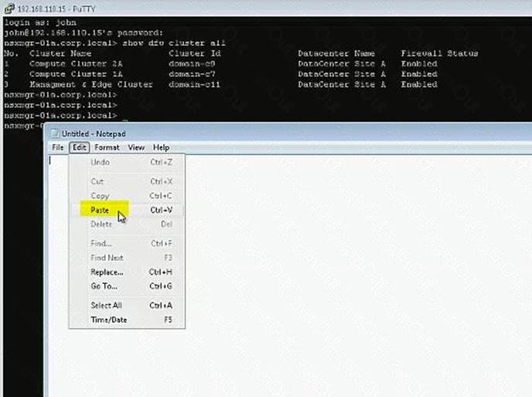Insert Time/Date from the Edit menu
This screenshot has height=397, width=532.
point(108,320)
